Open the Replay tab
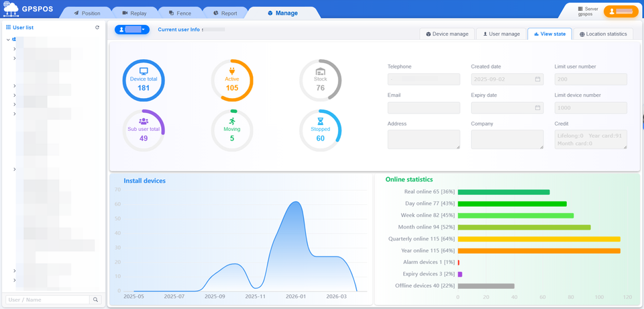This screenshot has width=644, height=309. pos(134,13)
